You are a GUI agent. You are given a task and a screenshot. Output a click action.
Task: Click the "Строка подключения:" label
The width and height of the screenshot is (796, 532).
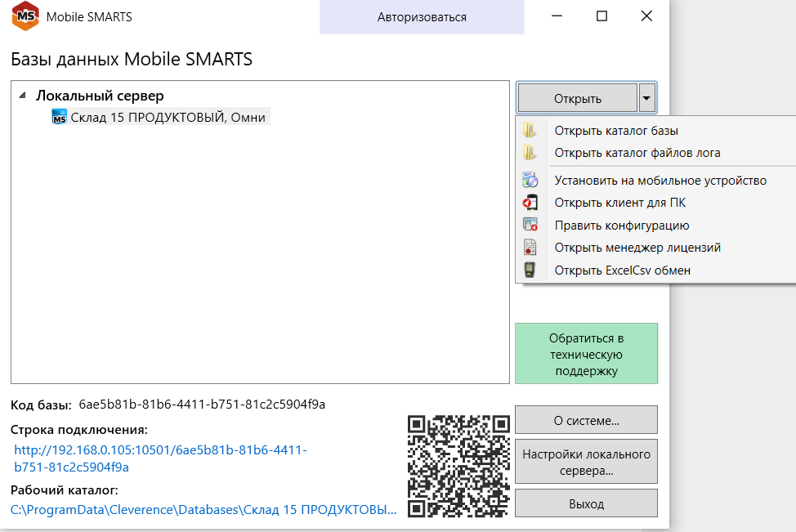[79, 430]
